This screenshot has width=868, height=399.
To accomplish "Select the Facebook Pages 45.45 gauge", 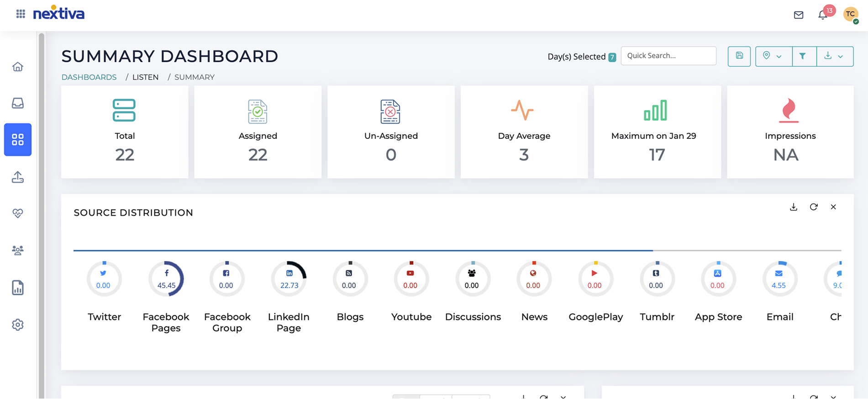I will (x=166, y=279).
